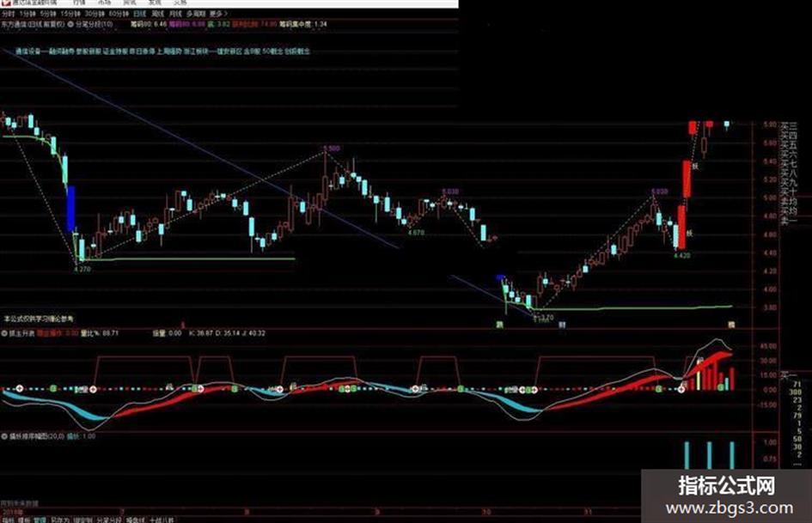Select the 1分钟 period tab

(27, 14)
